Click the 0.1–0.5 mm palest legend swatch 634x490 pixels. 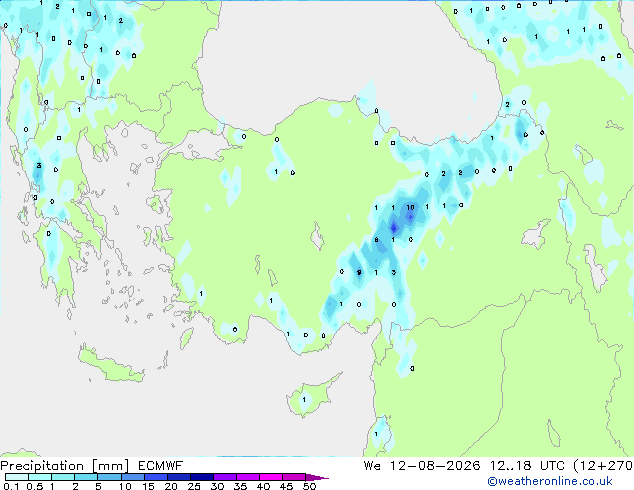(x=17, y=477)
